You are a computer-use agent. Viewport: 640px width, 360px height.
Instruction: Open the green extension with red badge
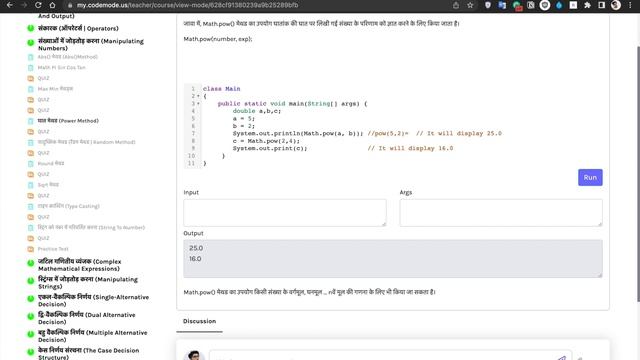point(517,5)
